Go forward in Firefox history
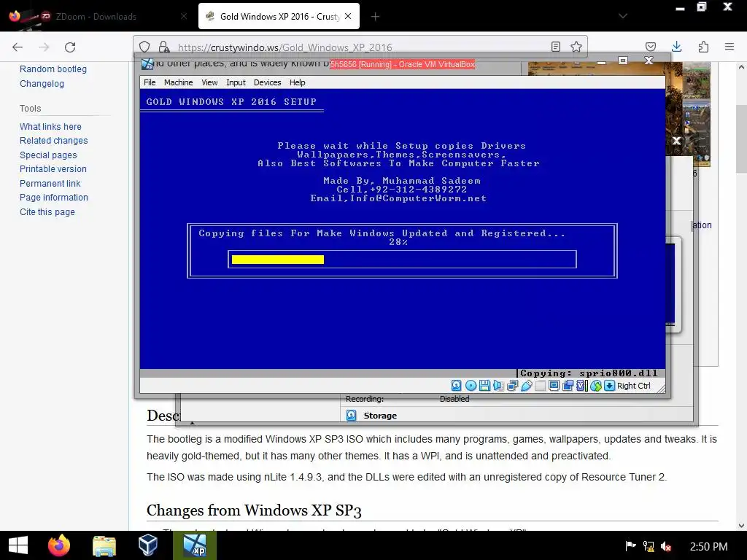 pyautogui.click(x=44, y=47)
